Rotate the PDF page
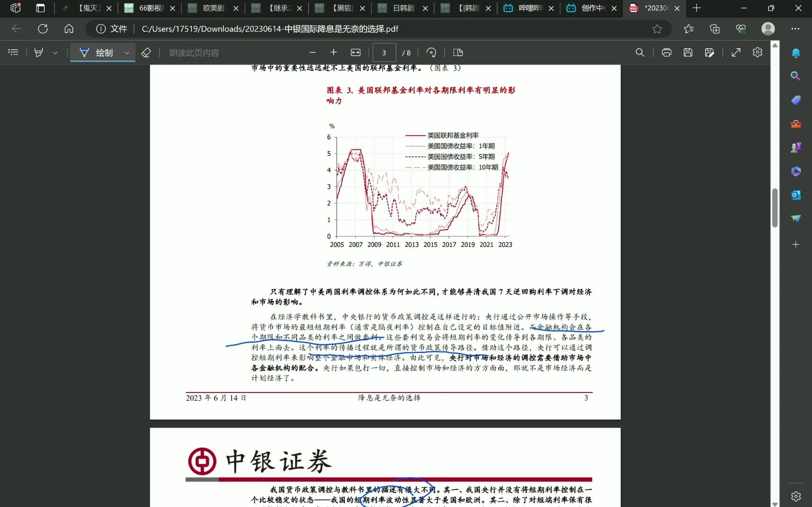812x507 pixels. click(431, 52)
